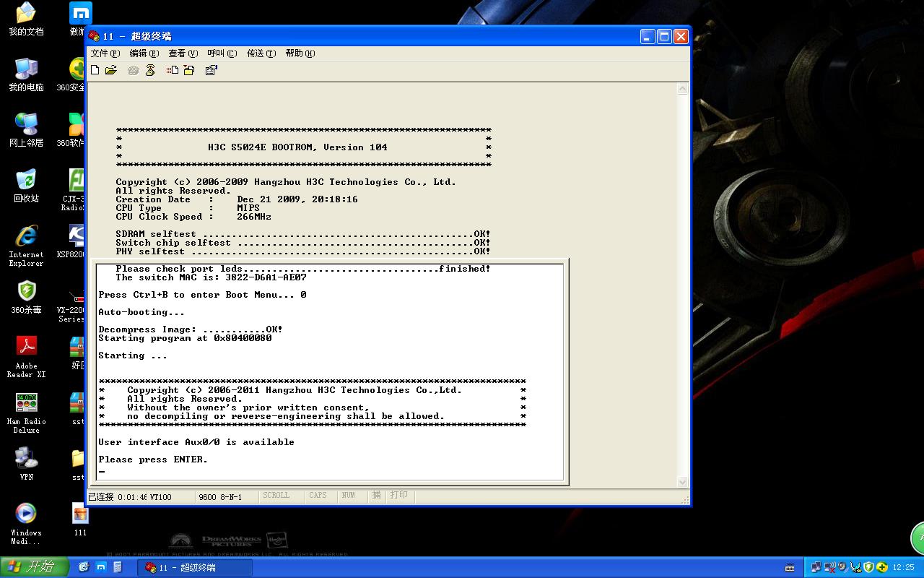Image resolution: width=924 pixels, height=578 pixels.
Task: Click the '11 - 超级终端' taskbar button
Action: coord(195,567)
